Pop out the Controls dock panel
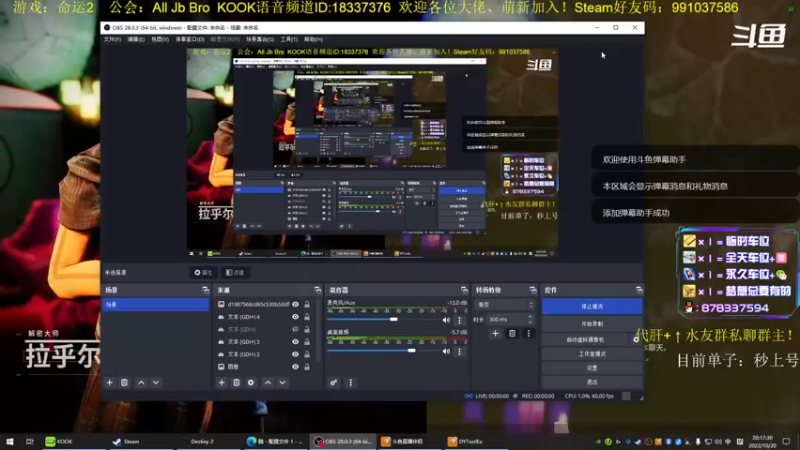This screenshot has width=800, height=450. 639,290
